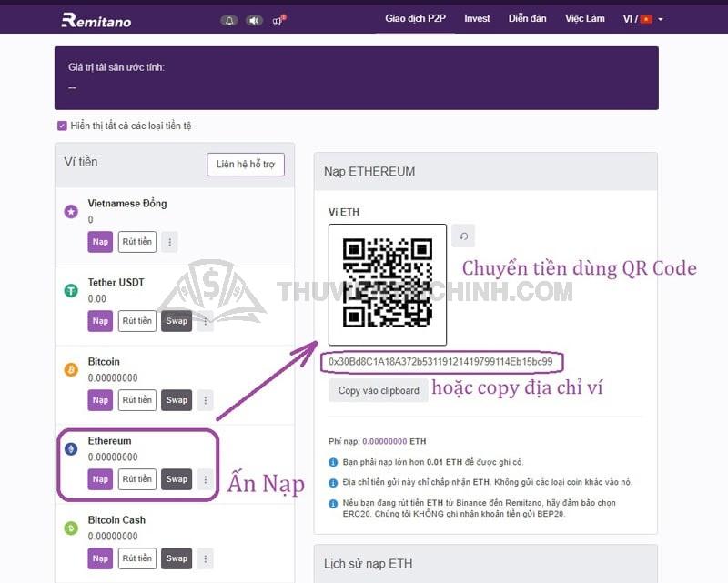Swap Bitcoin
This screenshot has height=583, width=728.
[177, 400]
